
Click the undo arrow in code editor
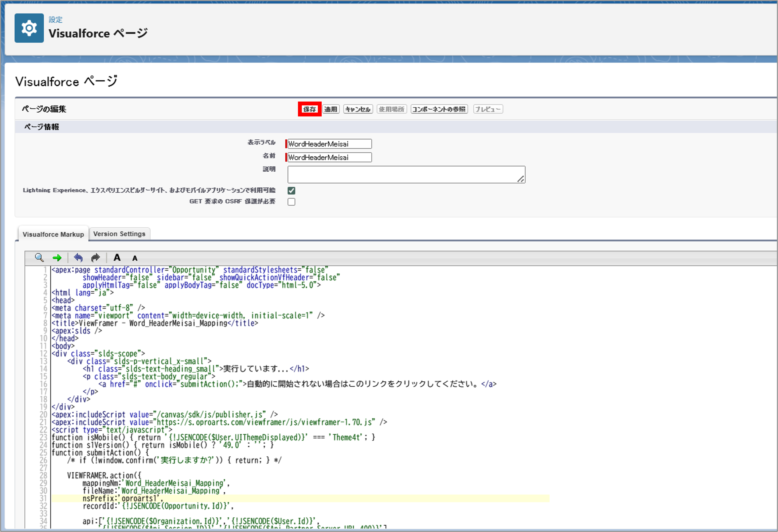pyautogui.click(x=78, y=257)
